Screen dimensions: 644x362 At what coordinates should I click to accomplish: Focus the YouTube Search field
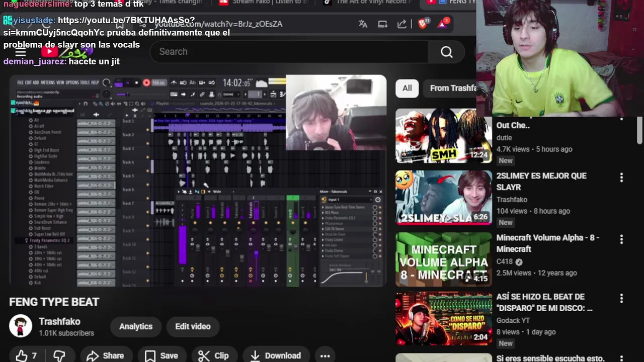(289, 52)
